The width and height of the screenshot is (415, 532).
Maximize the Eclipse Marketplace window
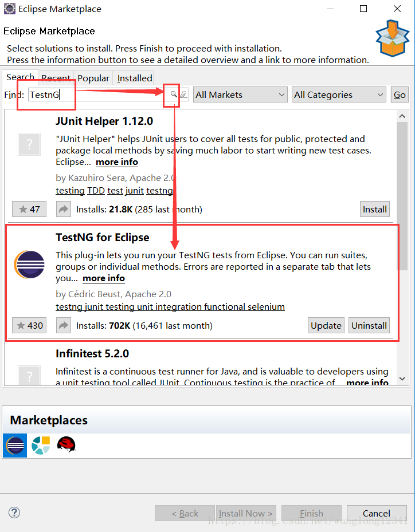tap(363, 9)
